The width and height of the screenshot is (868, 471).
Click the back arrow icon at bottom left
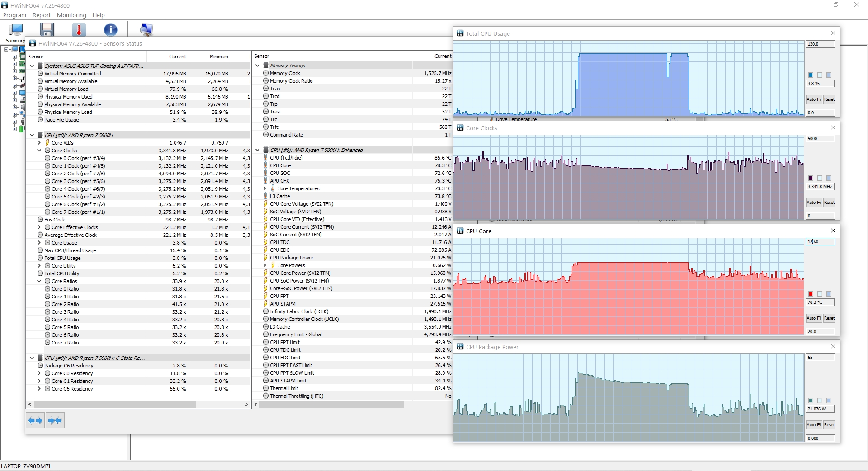pyautogui.click(x=35, y=420)
